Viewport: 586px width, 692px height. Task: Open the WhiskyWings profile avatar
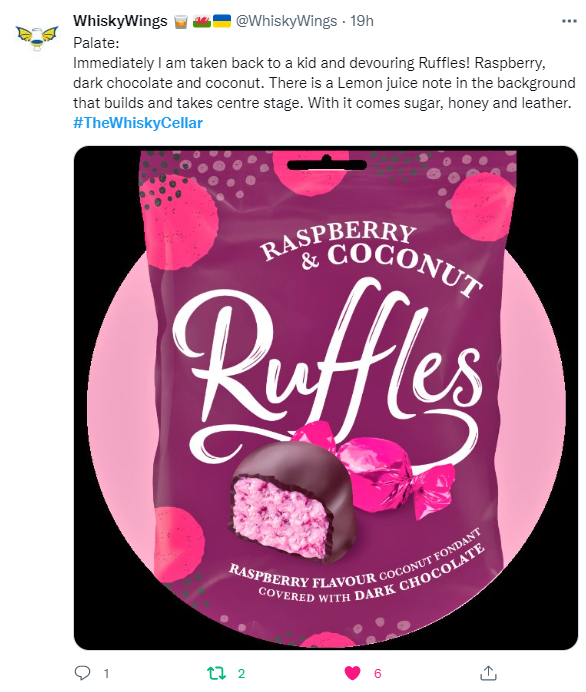(x=37, y=37)
